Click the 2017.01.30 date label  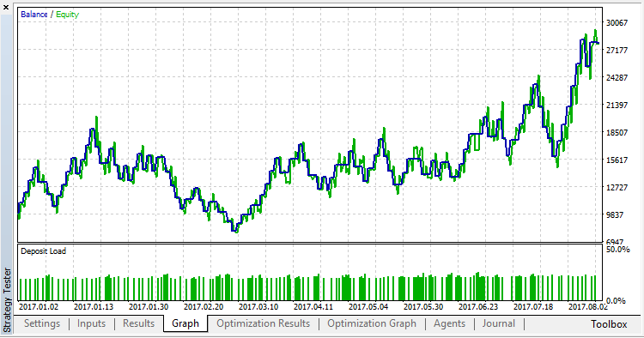click(149, 307)
